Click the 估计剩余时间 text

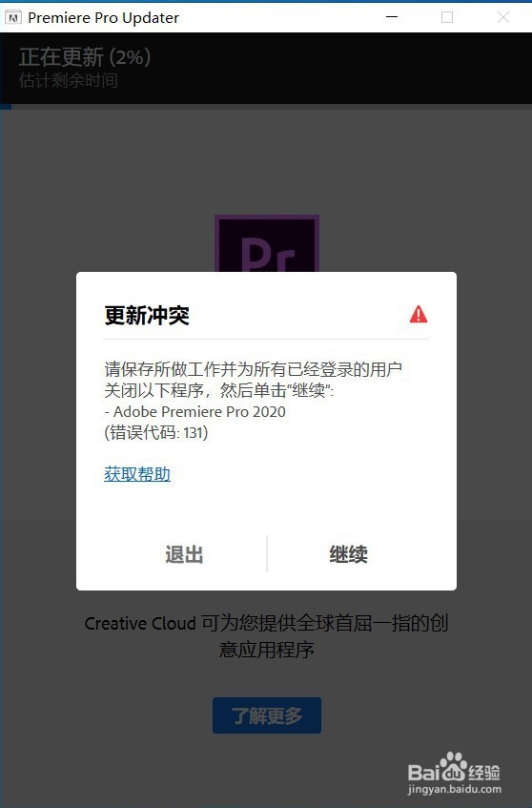tap(69, 80)
